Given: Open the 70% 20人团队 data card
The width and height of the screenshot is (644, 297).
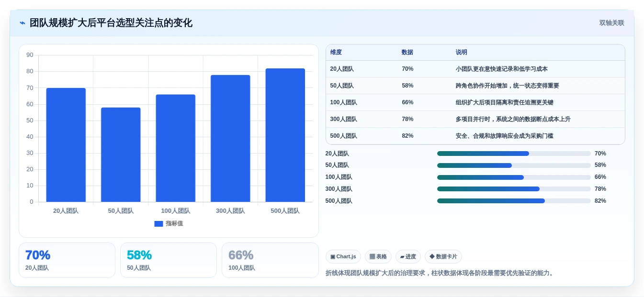Looking at the screenshot, I should 67,260.
